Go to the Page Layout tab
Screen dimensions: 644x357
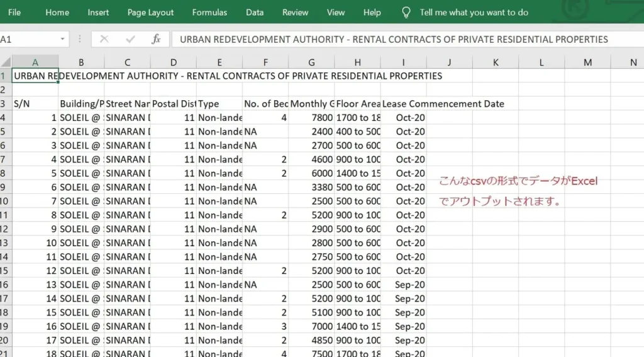[150, 13]
